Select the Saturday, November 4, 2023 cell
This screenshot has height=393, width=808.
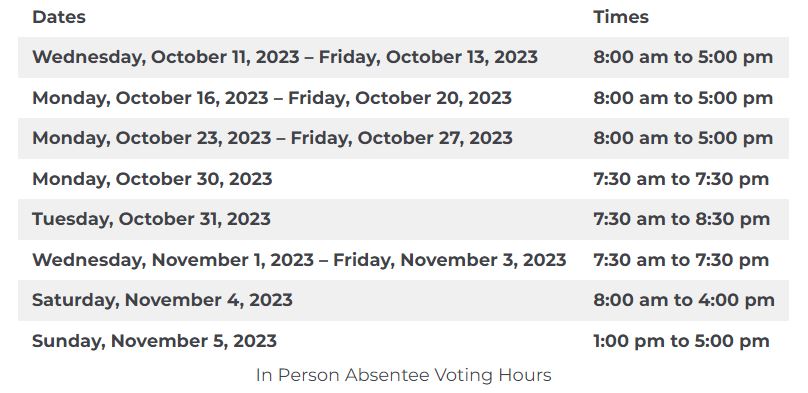point(162,300)
